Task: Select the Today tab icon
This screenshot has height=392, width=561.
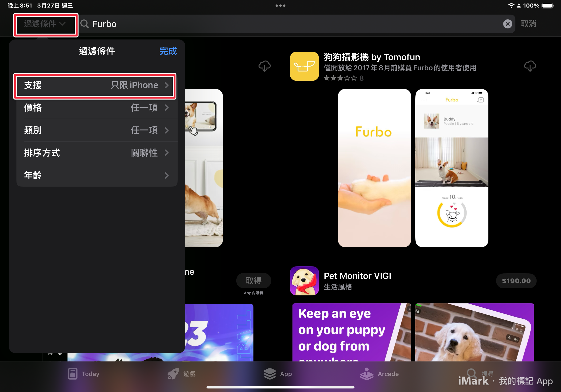Action: click(73, 374)
